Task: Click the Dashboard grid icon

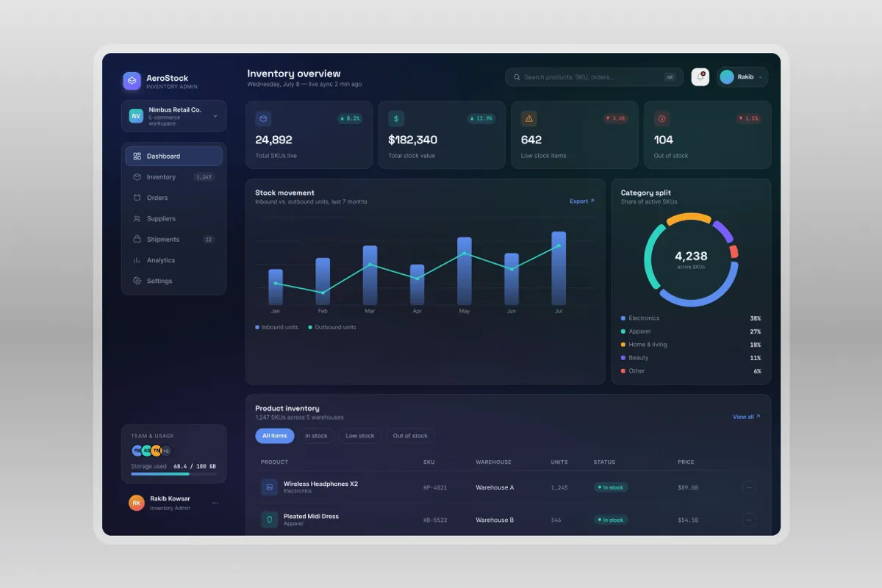Action: point(137,156)
